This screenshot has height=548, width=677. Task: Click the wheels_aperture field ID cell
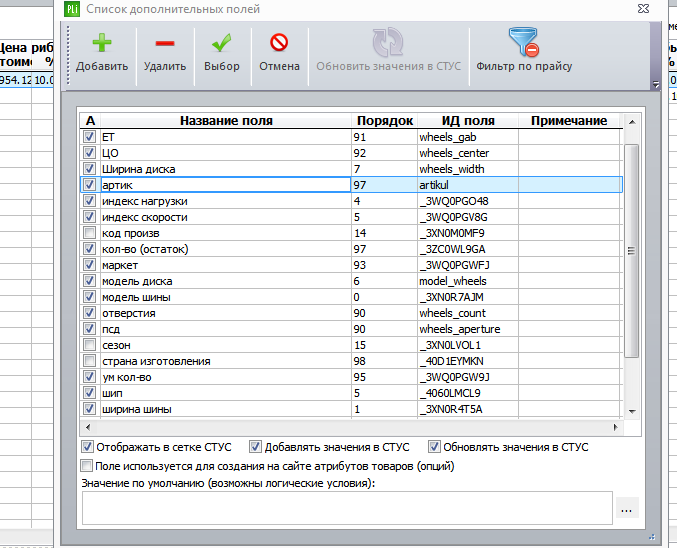tap(468, 329)
